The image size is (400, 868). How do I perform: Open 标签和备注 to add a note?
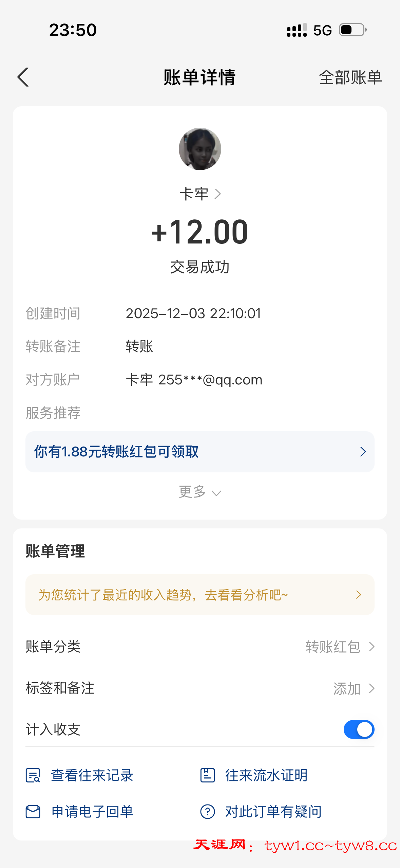click(x=354, y=689)
